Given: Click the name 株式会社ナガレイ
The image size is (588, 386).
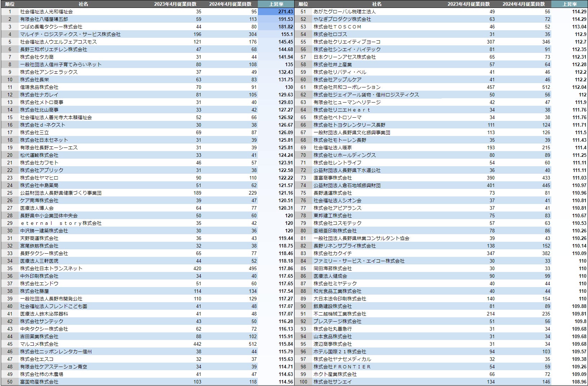Looking at the screenshot, I should coord(39,95).
